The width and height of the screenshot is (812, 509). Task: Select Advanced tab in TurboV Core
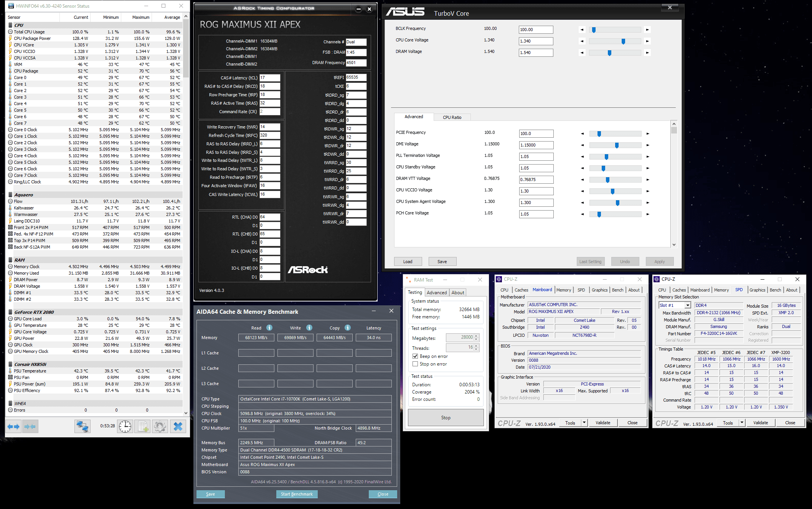tap(414, 117)
